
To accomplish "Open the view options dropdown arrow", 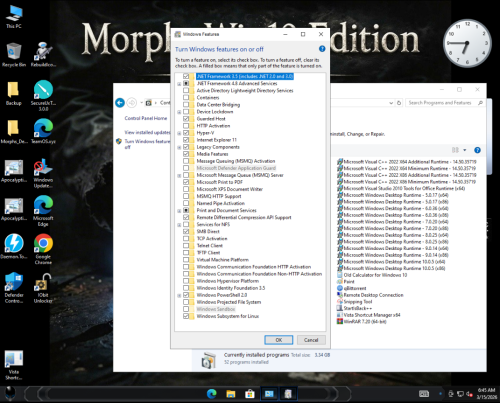I will (x=465, y=150).
